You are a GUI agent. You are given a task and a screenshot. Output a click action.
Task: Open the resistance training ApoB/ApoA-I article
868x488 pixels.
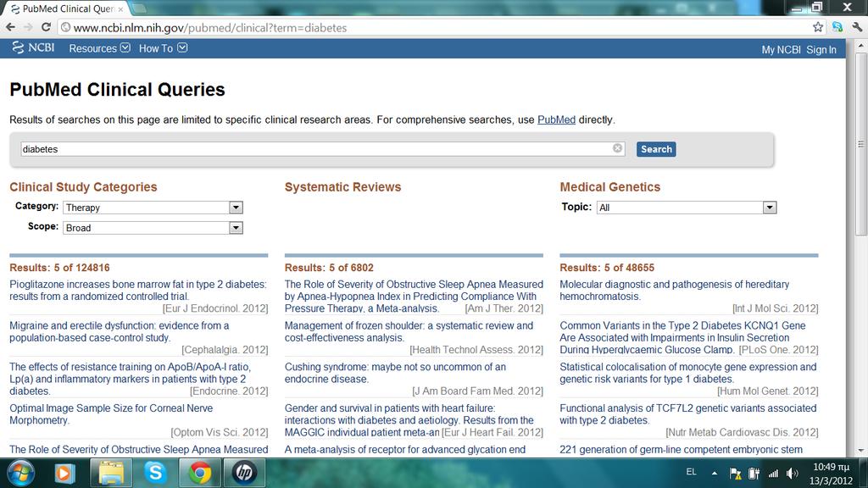pos(130,379)
